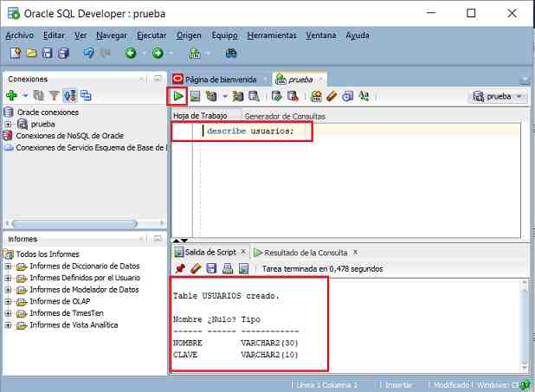The image size is (535, 392).
Task: Open the SQL worksheet icon dropdown arrow
Action: (x=208, y=54)
